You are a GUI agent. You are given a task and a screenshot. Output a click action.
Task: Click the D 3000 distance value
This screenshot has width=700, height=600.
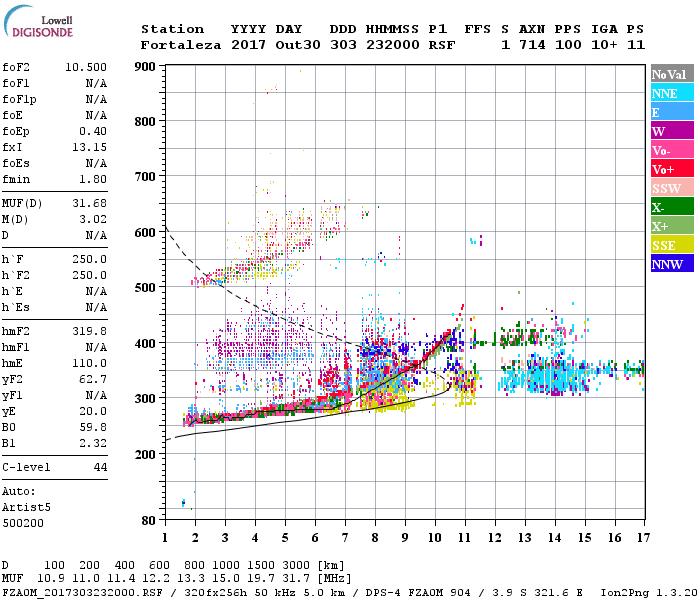coord(296,565)
